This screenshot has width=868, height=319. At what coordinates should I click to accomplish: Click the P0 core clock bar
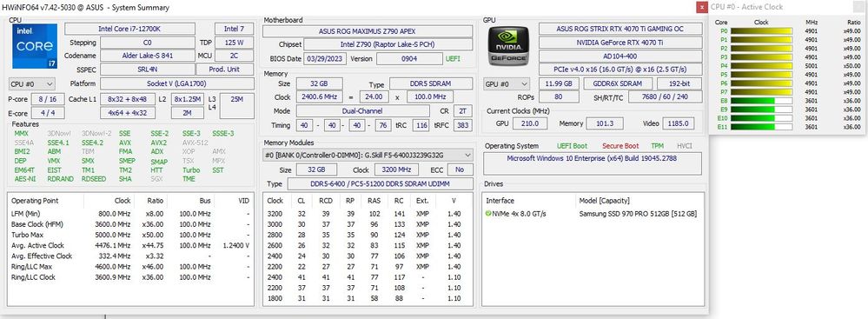click(761, 31)
